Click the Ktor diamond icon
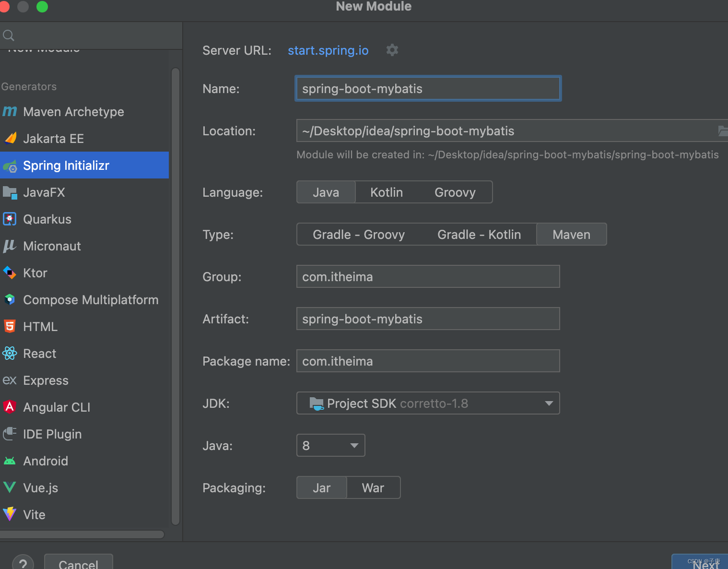The width and height of the screenshot is (728, 569). (x=10, y=273)
